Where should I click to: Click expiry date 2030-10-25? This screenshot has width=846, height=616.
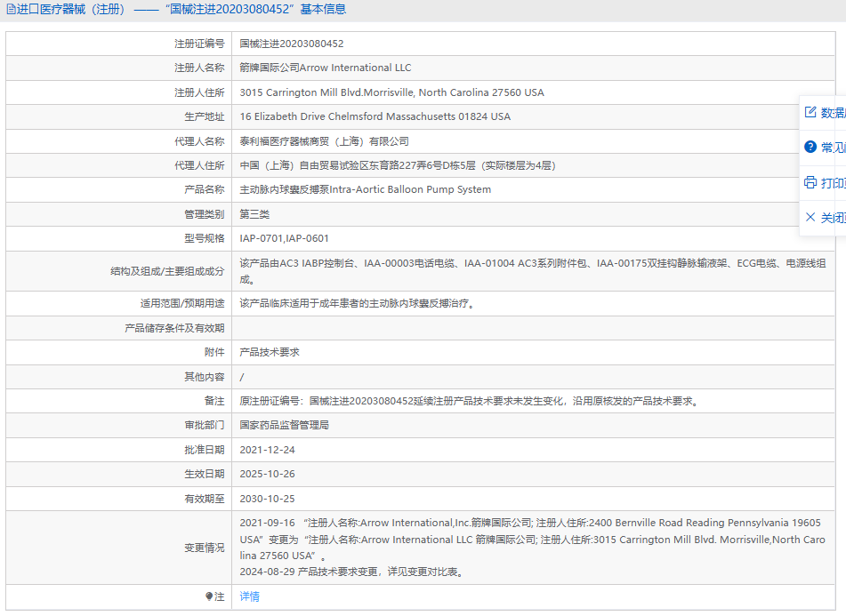(267, 499)
